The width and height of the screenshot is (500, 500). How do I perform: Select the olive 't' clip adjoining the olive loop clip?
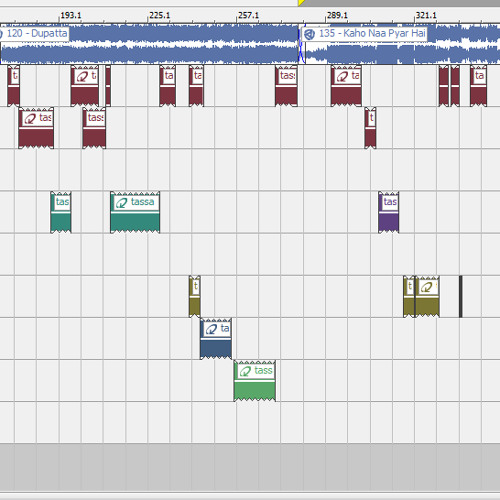[409, 297]
